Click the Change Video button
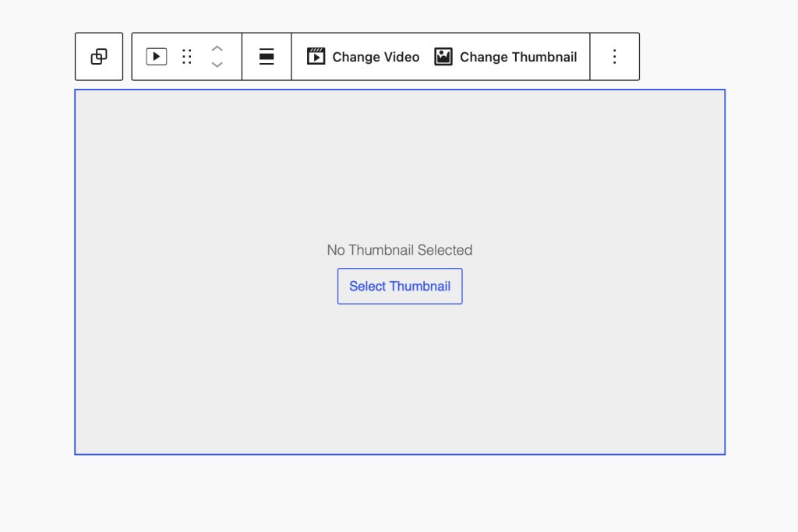The width and height of the screenshot is (798, 532). click(x=363, y=56)
